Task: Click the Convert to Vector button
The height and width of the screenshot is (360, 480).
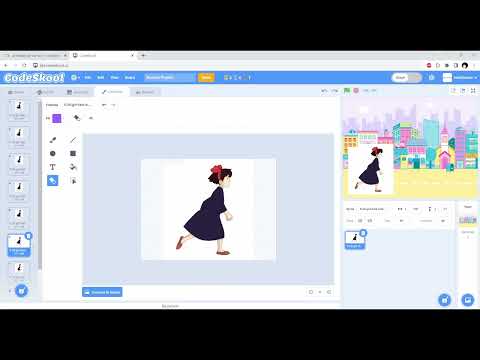Action: click(x=102, y=292)
